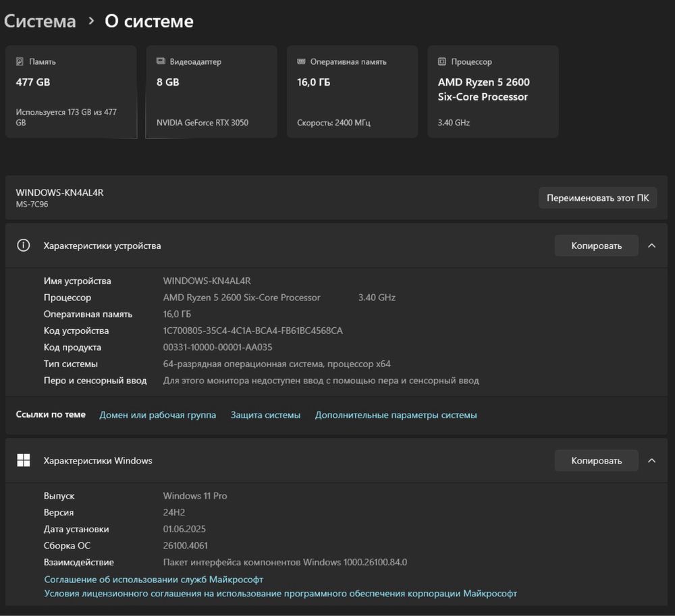The width and height of the screenshot is (675, 616).
Task: Open the Память 477 GB storage card
Action: point(71,92)
